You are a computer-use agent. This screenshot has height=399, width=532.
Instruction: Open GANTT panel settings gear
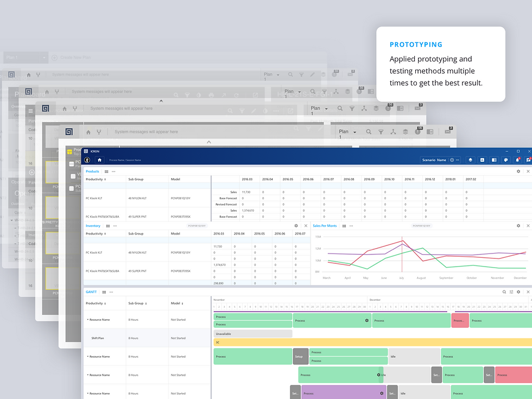pos(518,292)
